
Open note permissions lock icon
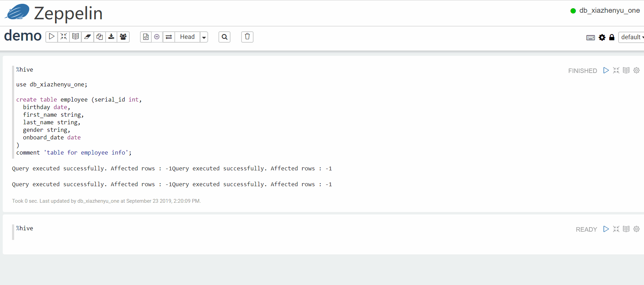[x=612, y=38]
